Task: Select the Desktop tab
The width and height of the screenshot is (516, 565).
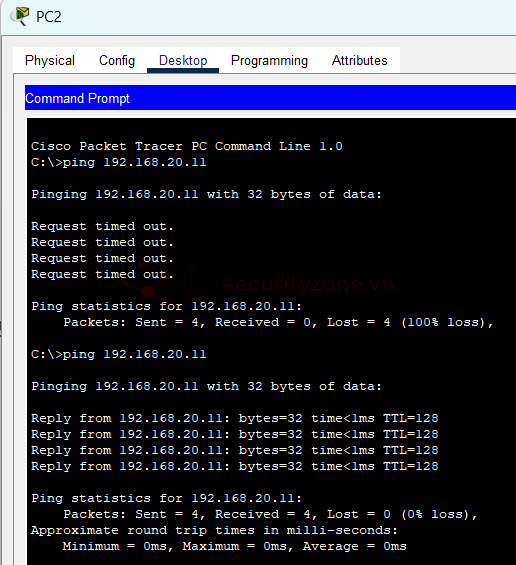Action: tap(183, 60)
